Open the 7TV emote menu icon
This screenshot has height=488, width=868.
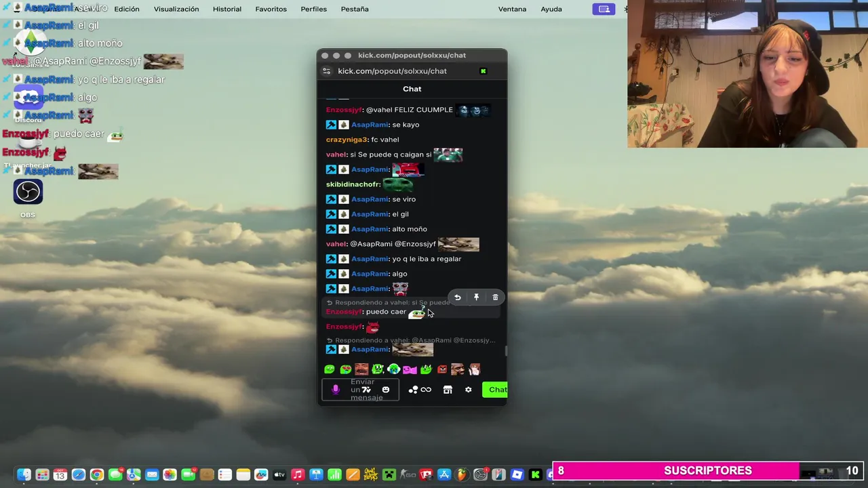click(x=367, y=390)
